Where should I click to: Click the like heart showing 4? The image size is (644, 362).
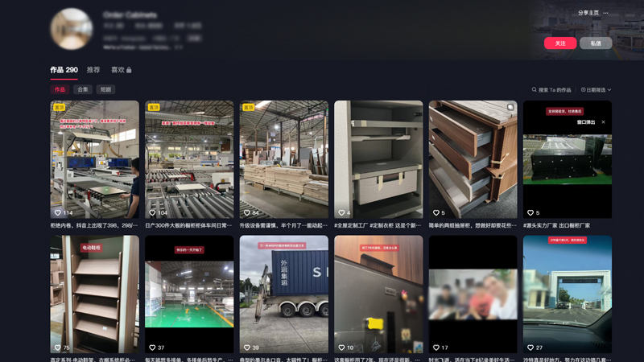pyautogui.click(x=341, y=212)
